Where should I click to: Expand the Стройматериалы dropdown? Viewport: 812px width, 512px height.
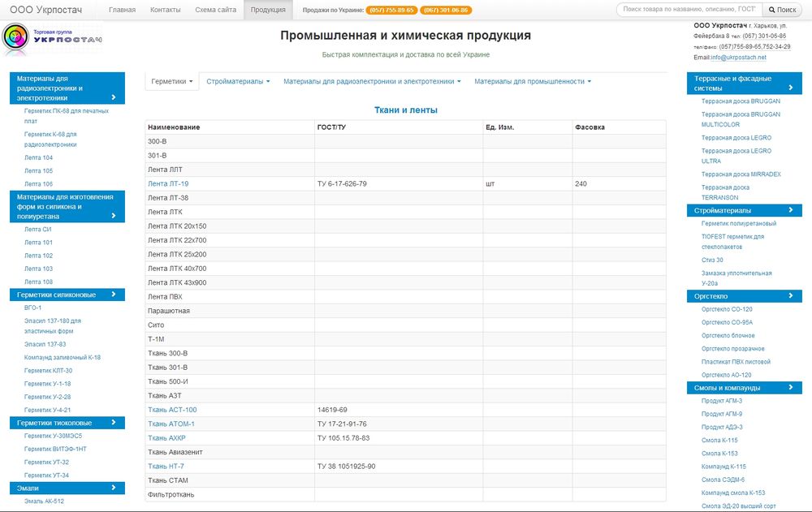(x=238, y=81)
